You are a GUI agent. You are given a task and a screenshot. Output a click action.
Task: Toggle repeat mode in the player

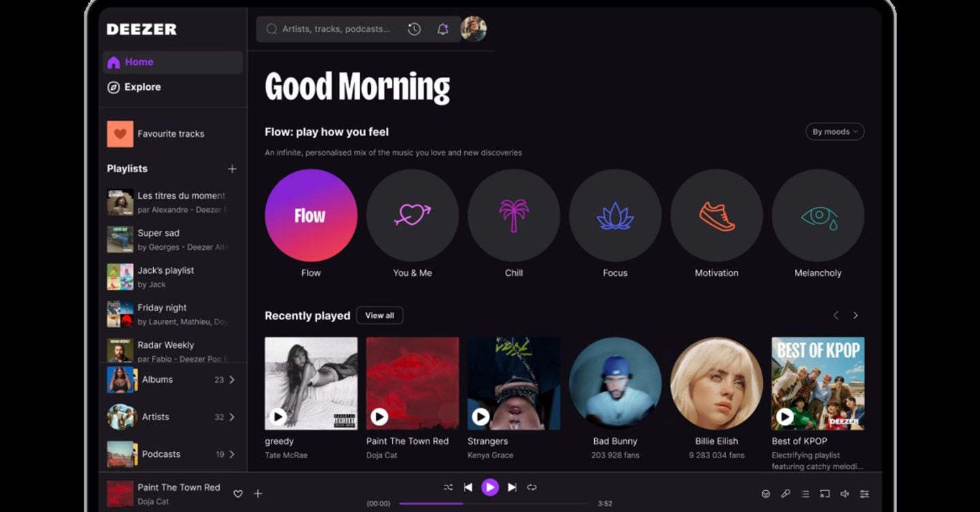coord(532,487)
